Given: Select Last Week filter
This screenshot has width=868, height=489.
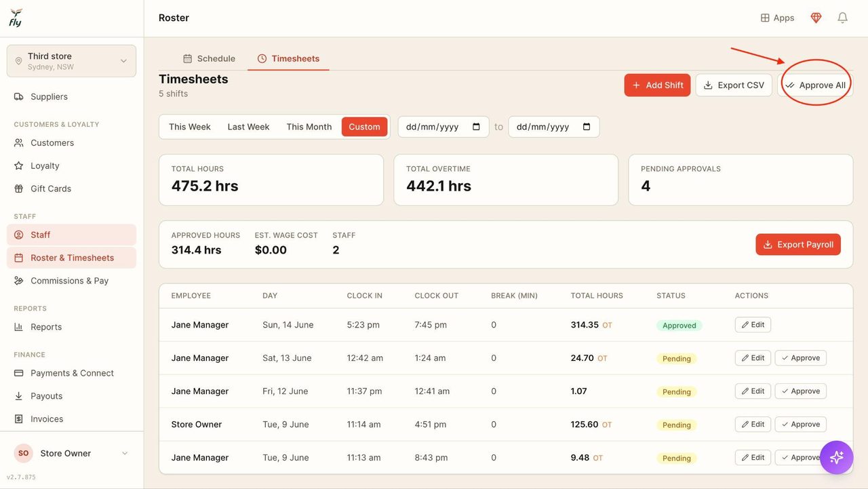Looking at the screenshot, I should tap(248, 127).
